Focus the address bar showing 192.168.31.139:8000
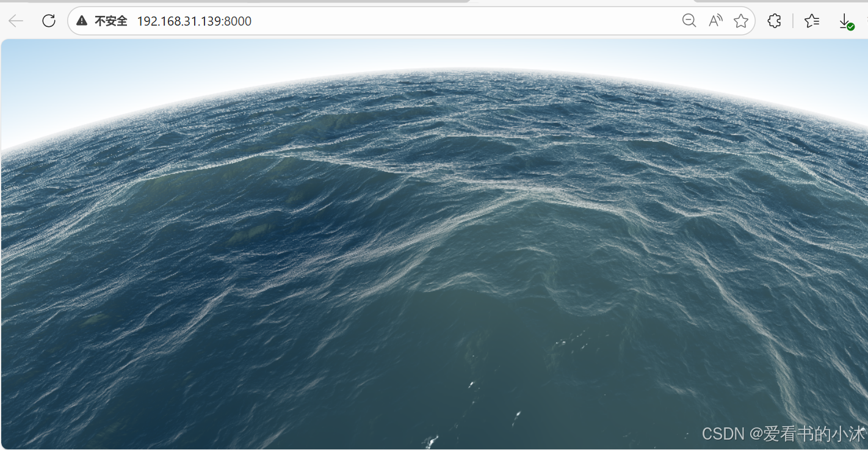 tap(411, 21)
